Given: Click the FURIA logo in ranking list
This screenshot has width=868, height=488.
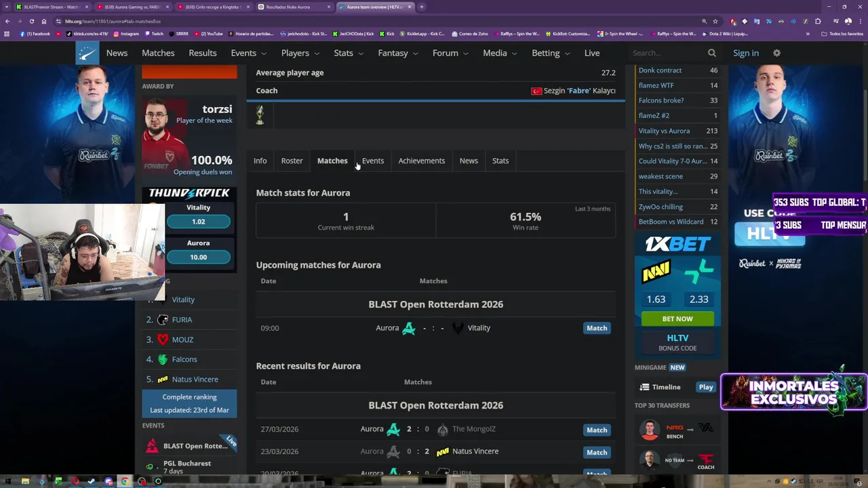Looking at the screenshot, I should tap(163, 319).
